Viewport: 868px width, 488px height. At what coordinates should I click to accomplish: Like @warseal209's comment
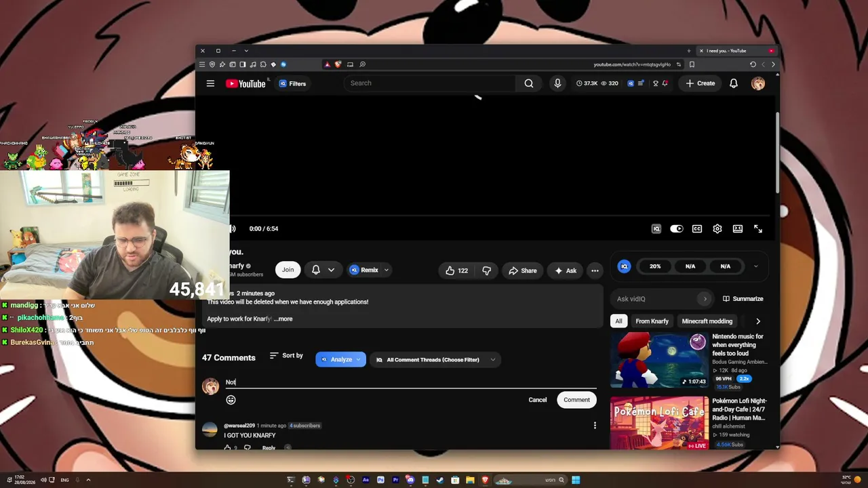pos(228,448)
